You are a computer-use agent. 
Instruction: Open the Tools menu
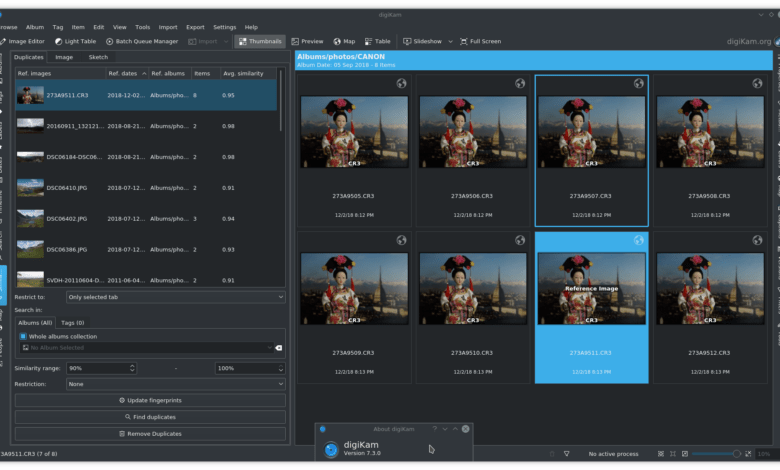[x=142, y=27]
